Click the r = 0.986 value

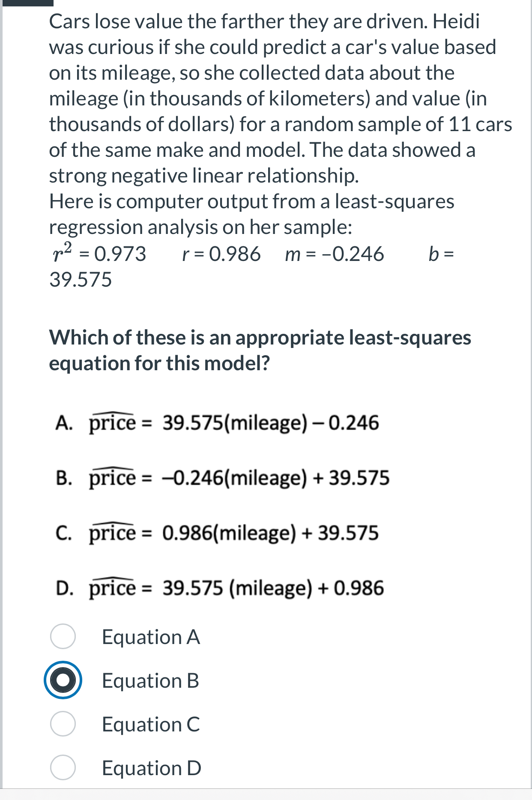click(221, 254)
